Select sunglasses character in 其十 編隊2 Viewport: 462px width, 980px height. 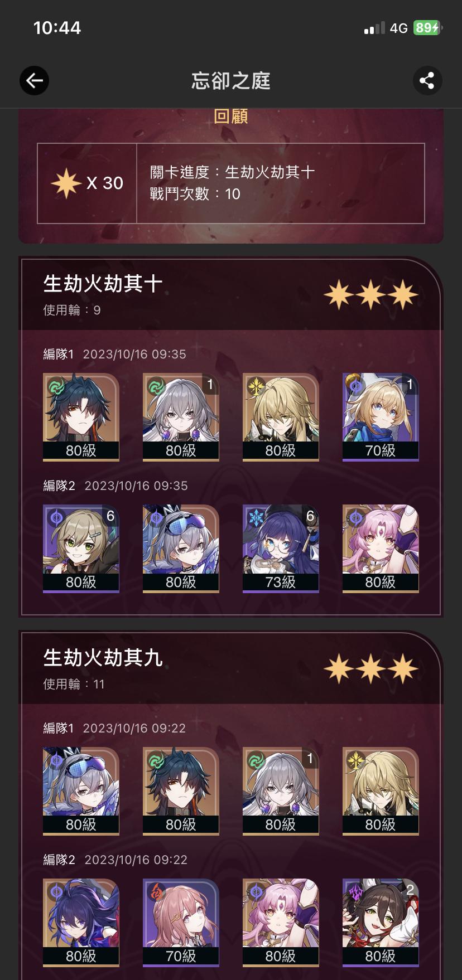point(181,549)
